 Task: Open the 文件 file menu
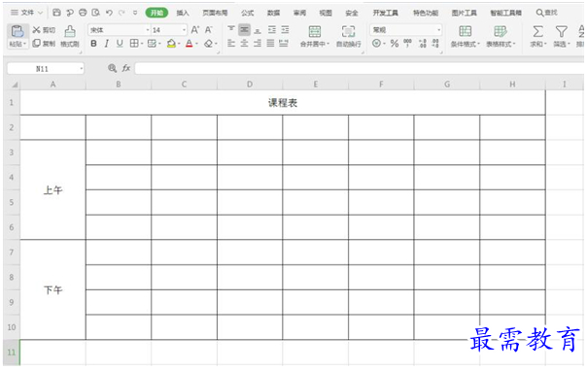pos(26,13)
